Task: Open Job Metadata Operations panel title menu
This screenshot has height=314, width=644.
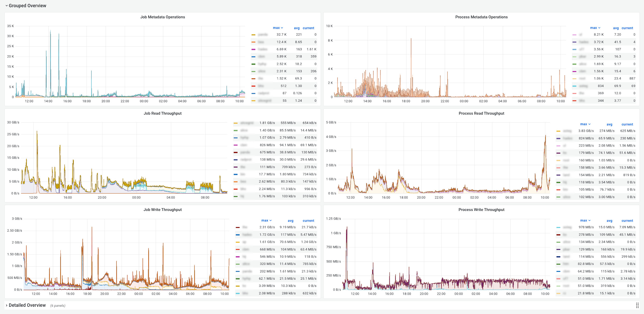Action: point(162,17)
